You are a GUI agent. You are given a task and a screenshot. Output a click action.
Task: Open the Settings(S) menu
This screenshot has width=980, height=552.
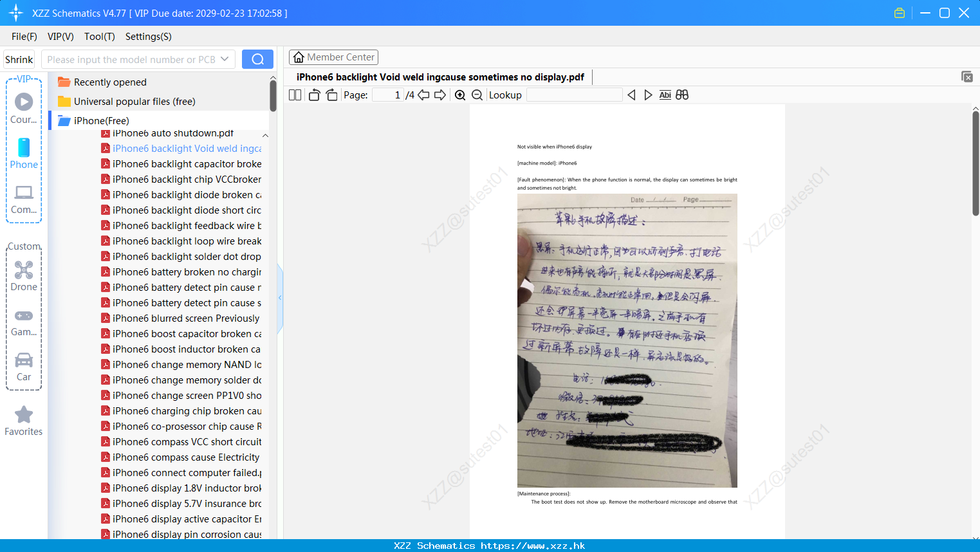tap(149, 37)
